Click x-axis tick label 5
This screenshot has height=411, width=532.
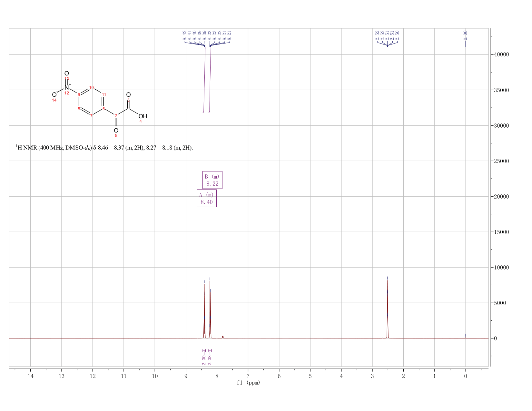click(x=310, y=376)
